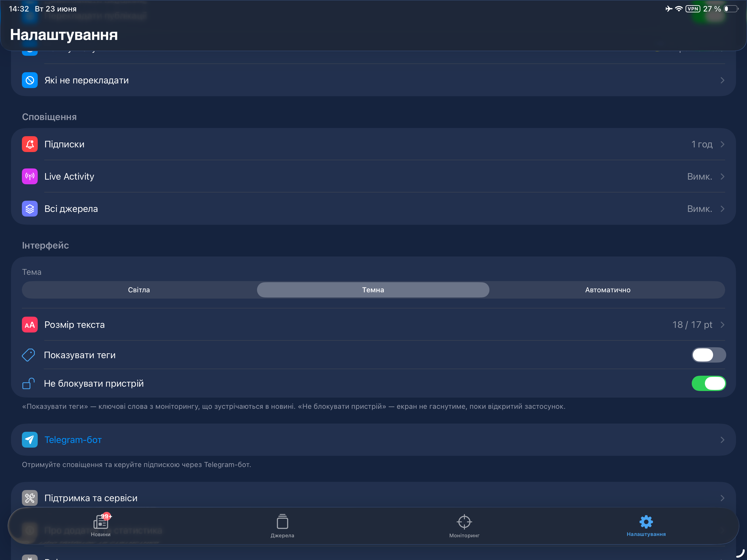Tap the battery icon in status bar
This screenshot has width=747, height=560.
tap(731, 9)
